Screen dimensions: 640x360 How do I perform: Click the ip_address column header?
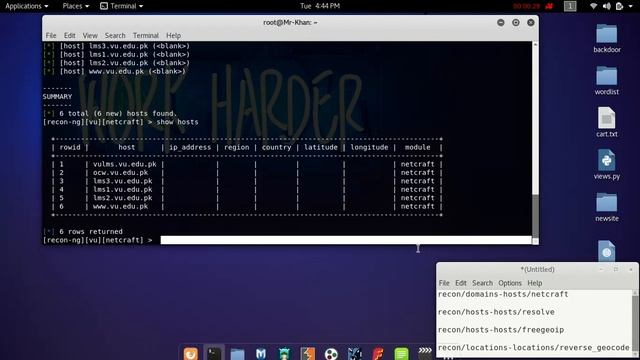[190, 147]
